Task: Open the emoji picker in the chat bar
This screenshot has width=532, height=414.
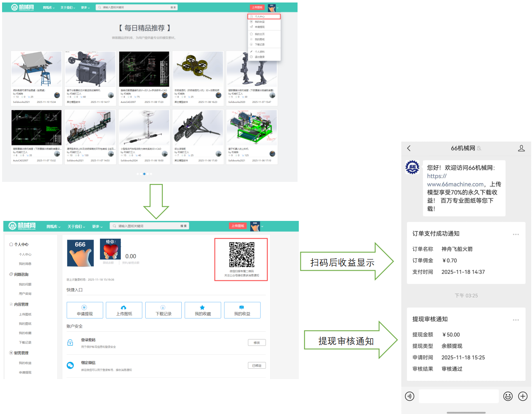Action: pos(508,396)
